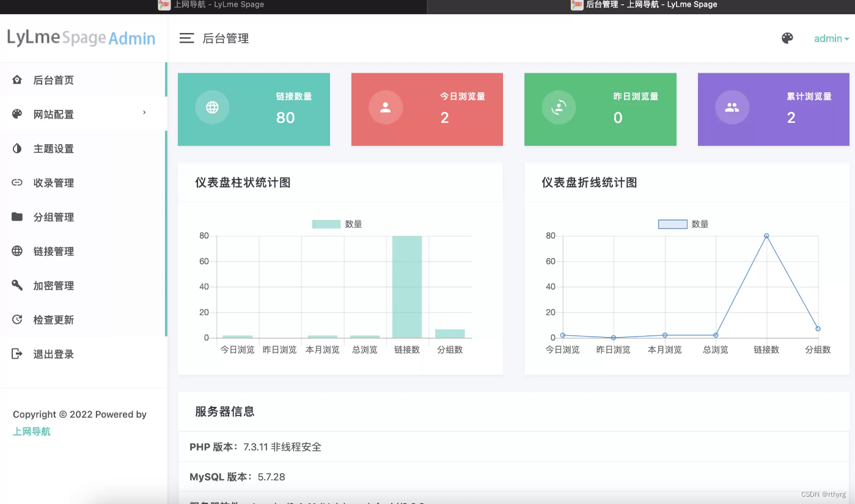Click the logout icon beside 退出登录
This screenshot has height=504, width=855.
click(17, 354)
